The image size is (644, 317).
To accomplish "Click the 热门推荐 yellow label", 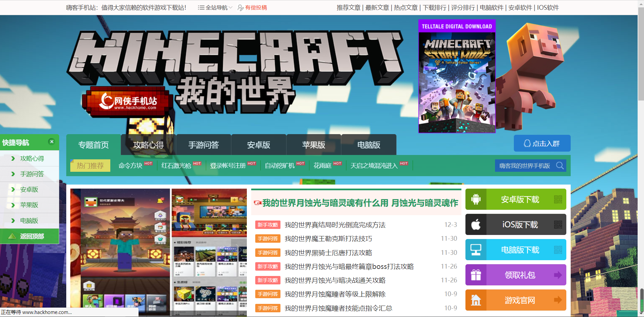I will coord(90,165).
